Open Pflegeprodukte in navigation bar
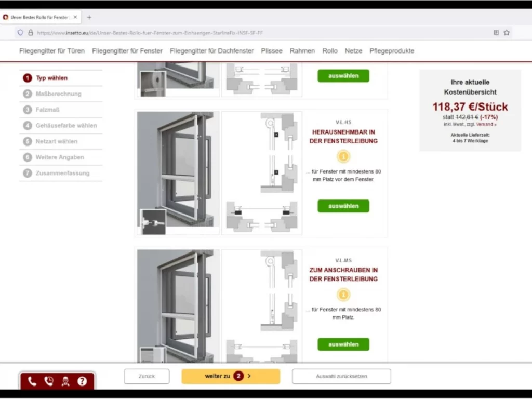 pos(392,51)
